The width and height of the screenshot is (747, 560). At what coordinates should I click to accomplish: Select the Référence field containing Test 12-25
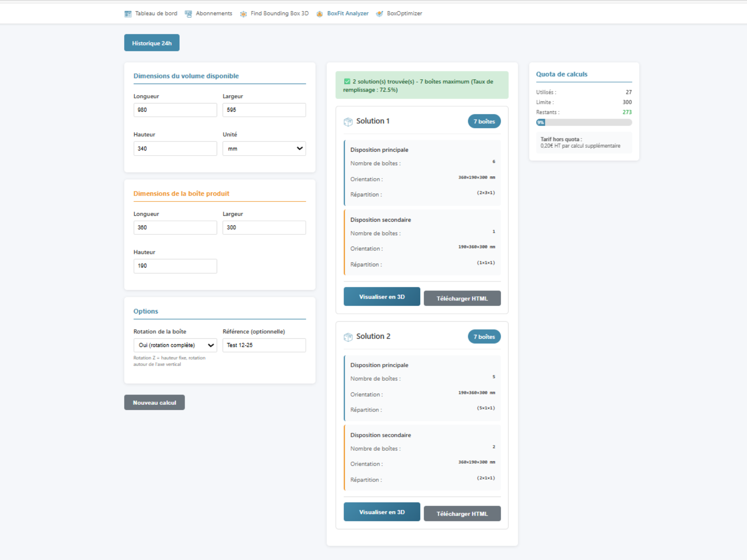tap(264, 345)
